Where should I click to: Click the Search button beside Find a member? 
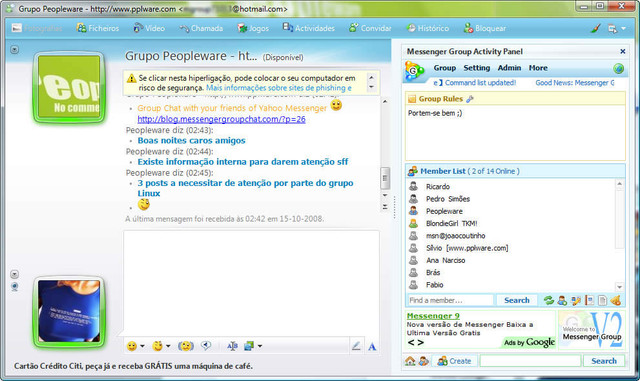[517, 300]
